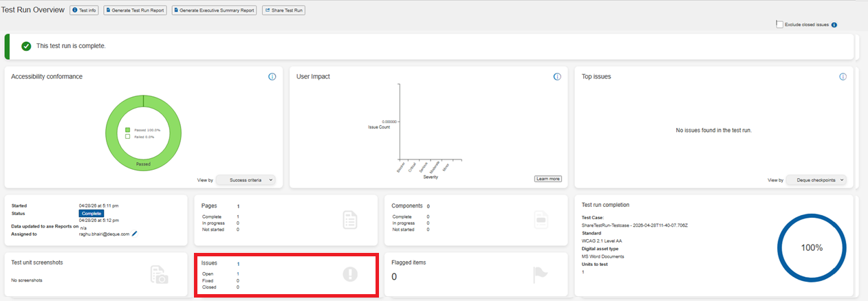Image resolution: width=868 pixels, height=301 pixels.
Task: Enable the Exclude closed issues checkbox
Action: pos(780,24)
